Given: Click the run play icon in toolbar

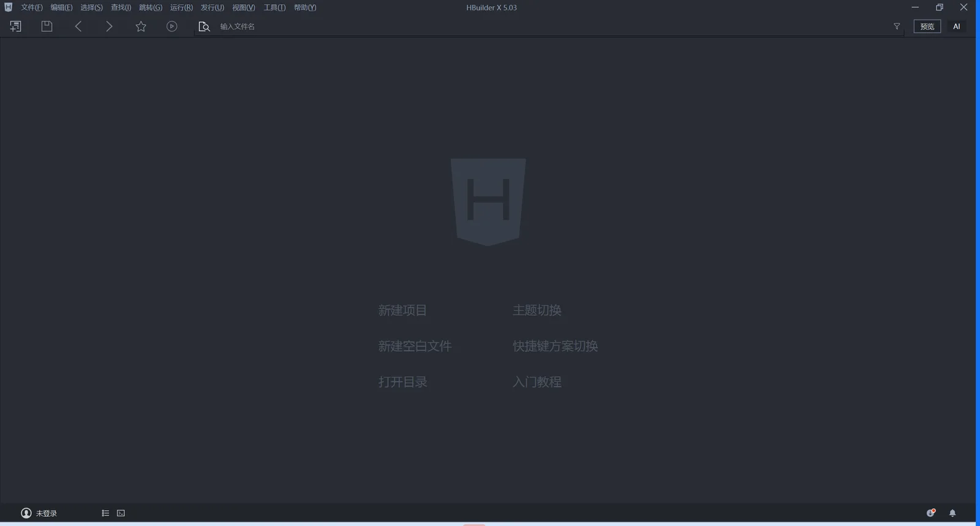Looking at the screenshot, I should coord(172,26).
